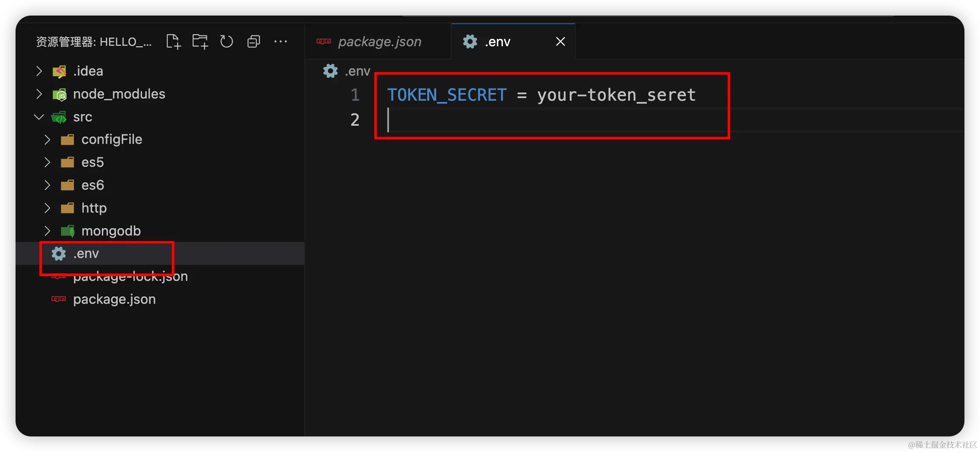Click the gear icon of .env file
Screen dimensions: 980x452
coord(59,254)
